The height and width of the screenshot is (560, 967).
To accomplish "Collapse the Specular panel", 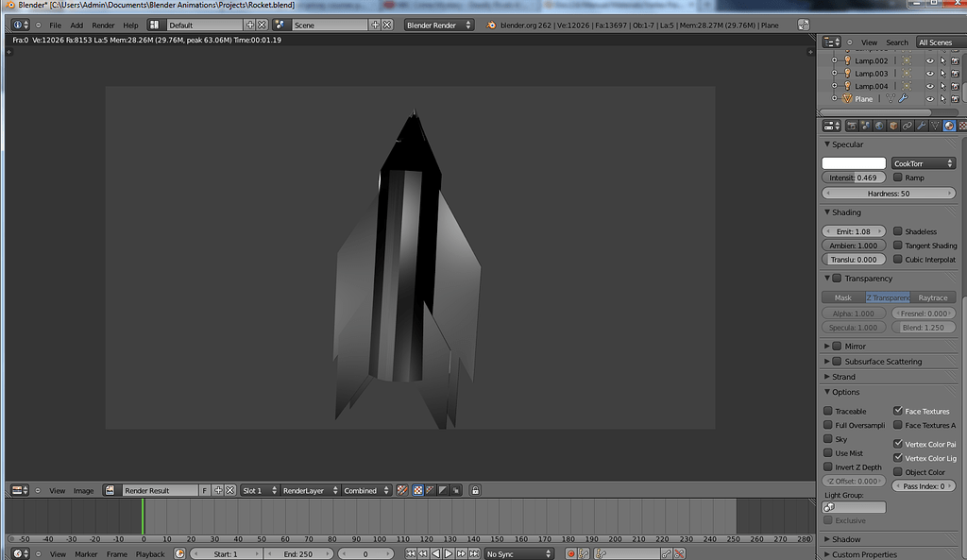I will coord(827,144).
